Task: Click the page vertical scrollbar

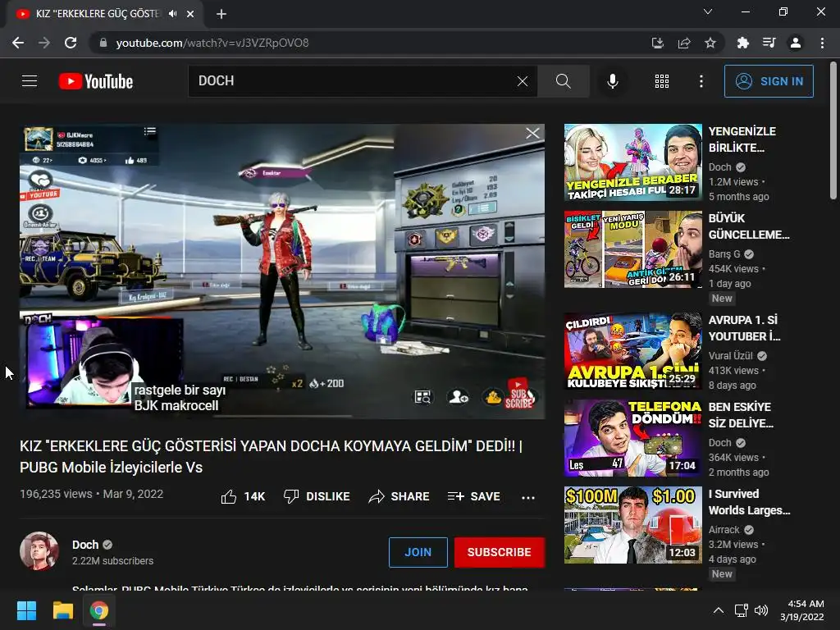Action: tap(833, 131)
